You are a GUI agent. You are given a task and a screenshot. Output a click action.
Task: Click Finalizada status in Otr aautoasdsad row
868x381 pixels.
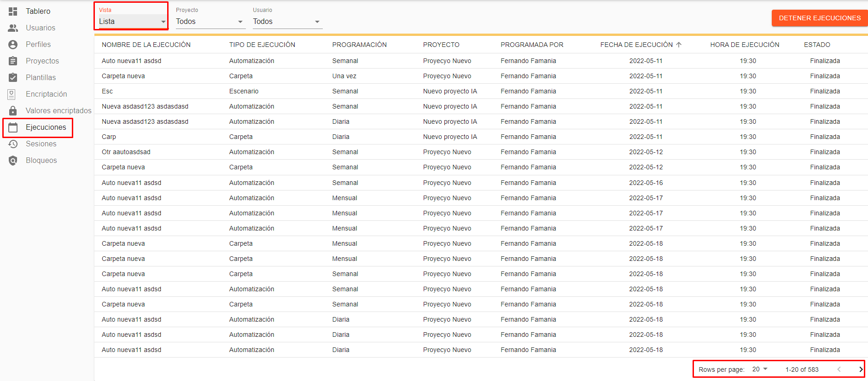[x=825, y=152]
